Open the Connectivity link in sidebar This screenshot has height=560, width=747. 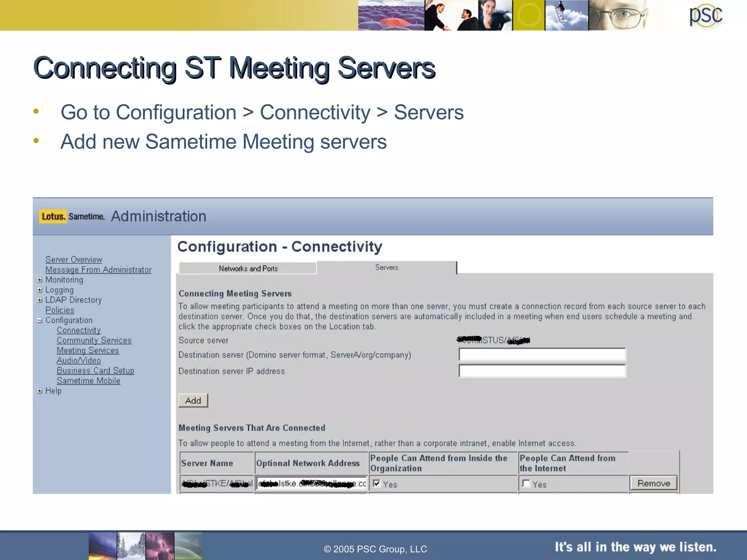pos(78,330)
